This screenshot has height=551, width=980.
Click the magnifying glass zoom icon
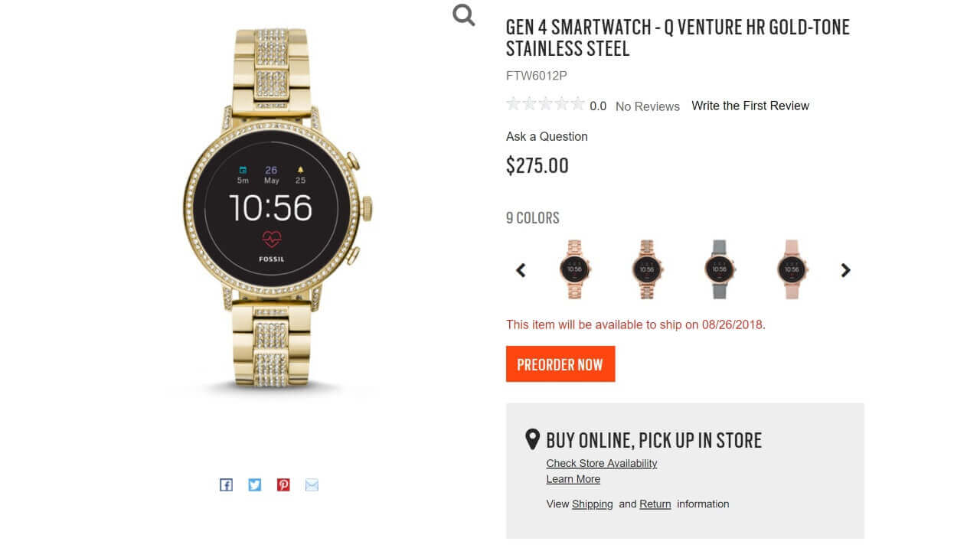click(x=464, y=15)
